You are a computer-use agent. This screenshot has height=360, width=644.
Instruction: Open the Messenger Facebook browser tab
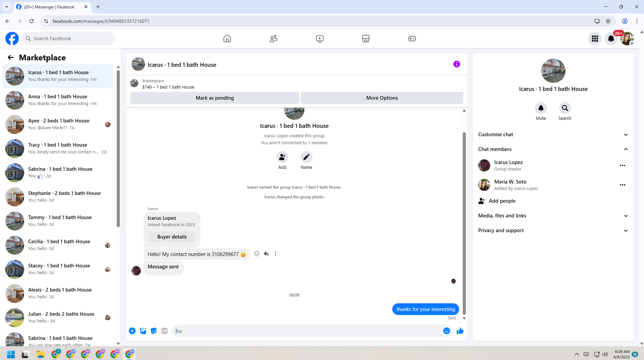point(52,7)
